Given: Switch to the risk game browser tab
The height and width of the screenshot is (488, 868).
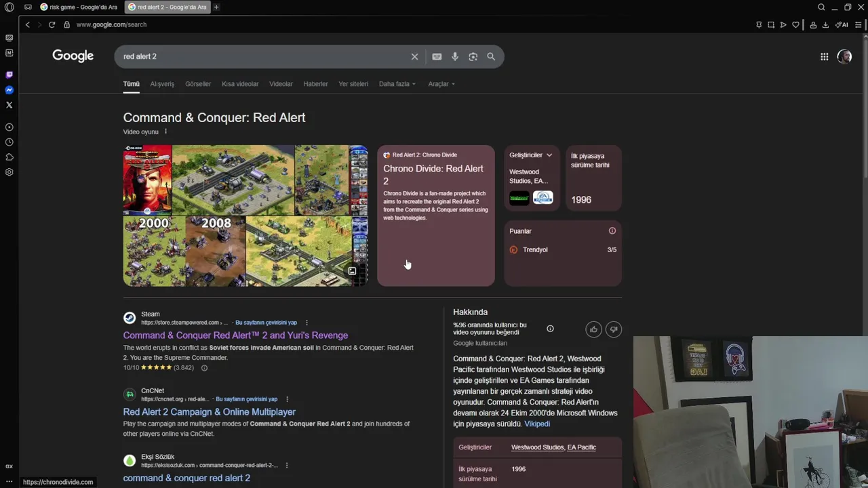Looking at the screenshot, I should point(79,7).
